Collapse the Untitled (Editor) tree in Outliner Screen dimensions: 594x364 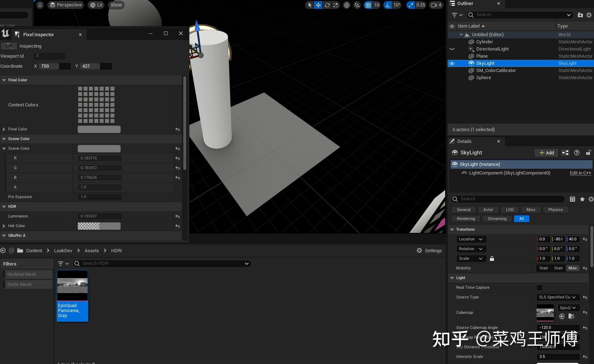pos(461,34)
